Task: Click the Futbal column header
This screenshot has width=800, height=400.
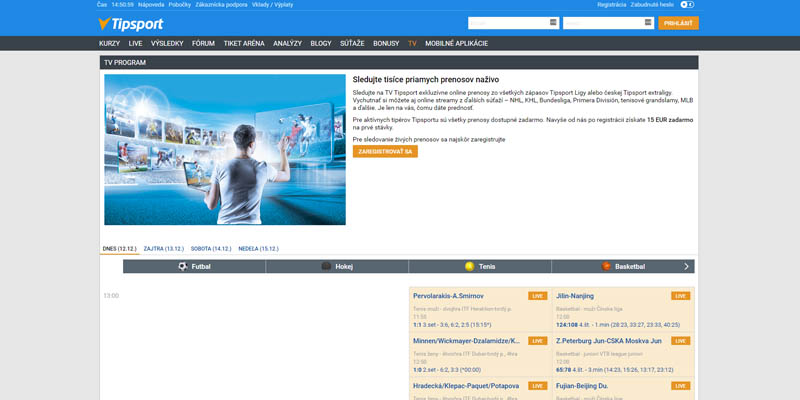Action: (194, 266)
